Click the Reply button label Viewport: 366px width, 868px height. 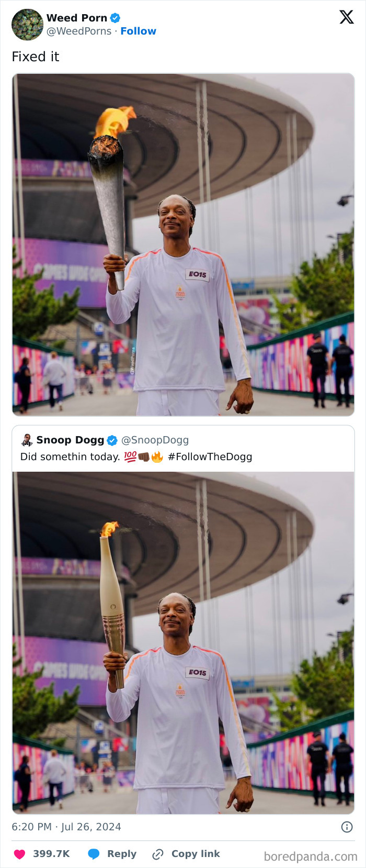coord(122,854)
